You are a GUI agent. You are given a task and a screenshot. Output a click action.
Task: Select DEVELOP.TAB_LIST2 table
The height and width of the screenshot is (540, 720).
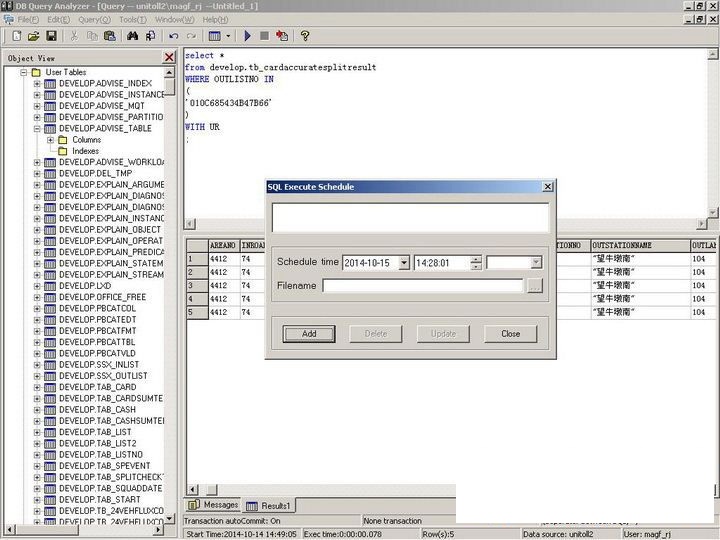(98, 444)
